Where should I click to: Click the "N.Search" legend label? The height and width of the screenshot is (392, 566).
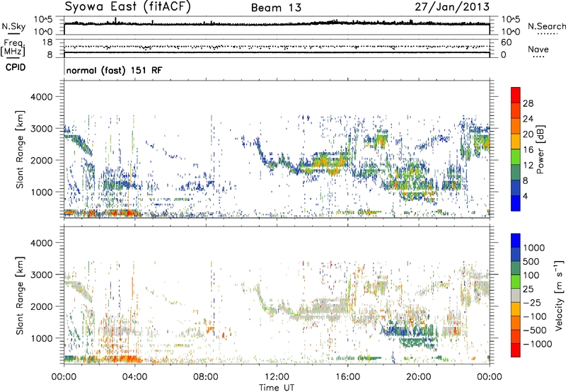coord(546,26)
